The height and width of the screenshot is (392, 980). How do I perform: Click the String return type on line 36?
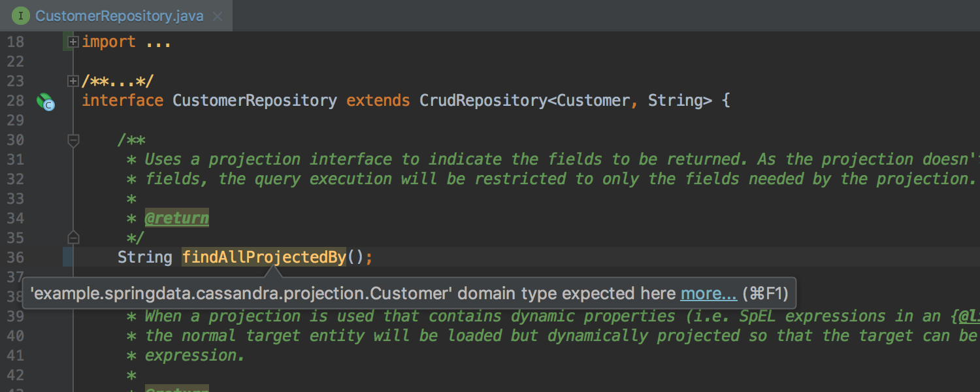pos(145,257)
